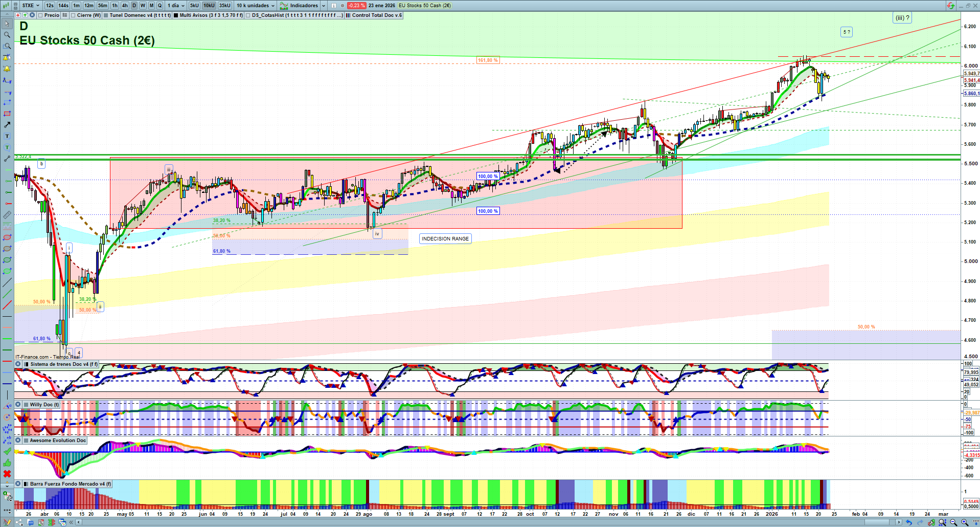The image size is (980, 527).
Task: Select the text box tool
Action: point(7,136)
